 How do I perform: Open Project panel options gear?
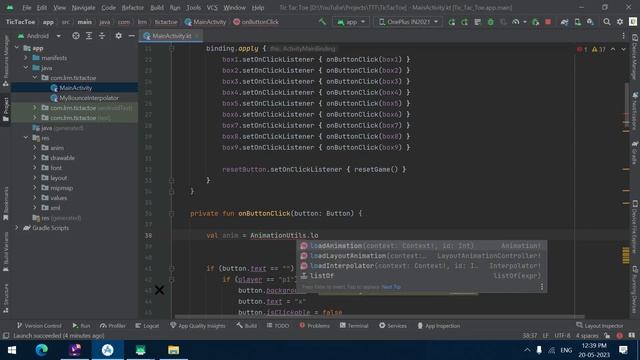[118, 36]
